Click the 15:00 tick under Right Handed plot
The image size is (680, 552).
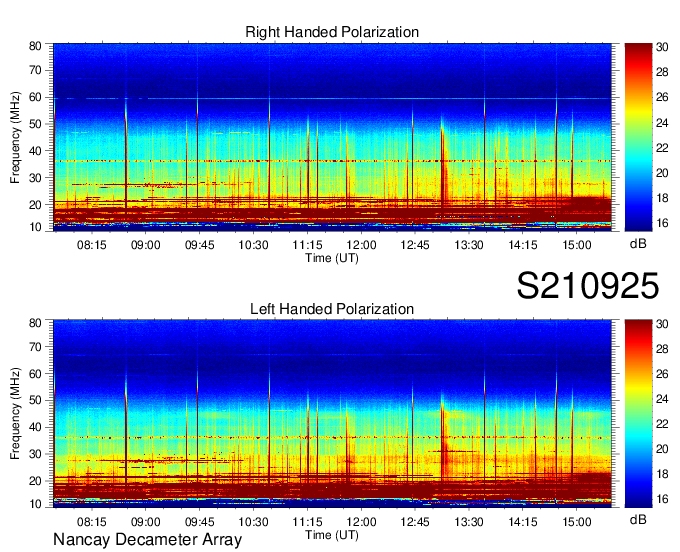click(577, 245)
